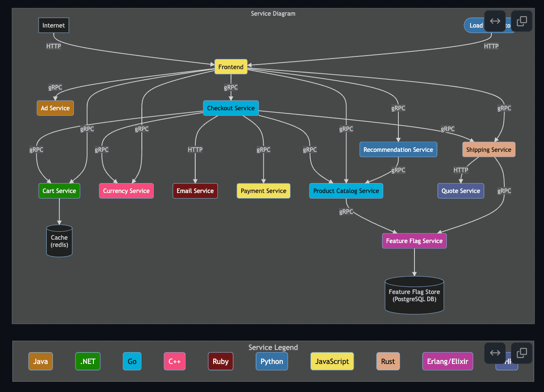Click the copy icon on Service Legend

point(521,353)
